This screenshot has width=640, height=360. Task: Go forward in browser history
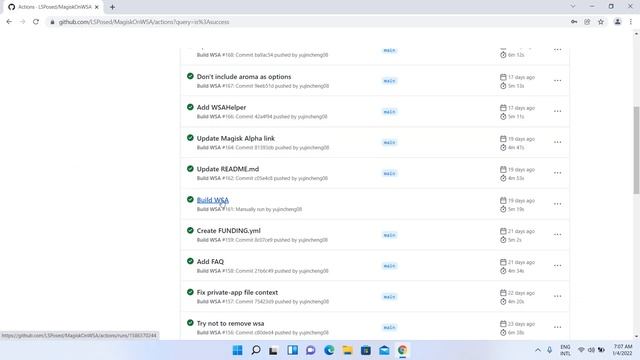(x=22, y=22)
